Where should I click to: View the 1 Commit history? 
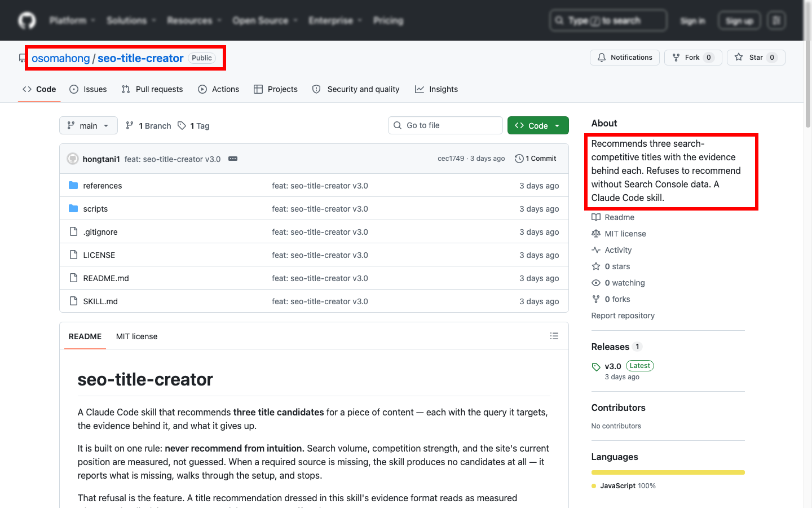click(x=536, y=159)
